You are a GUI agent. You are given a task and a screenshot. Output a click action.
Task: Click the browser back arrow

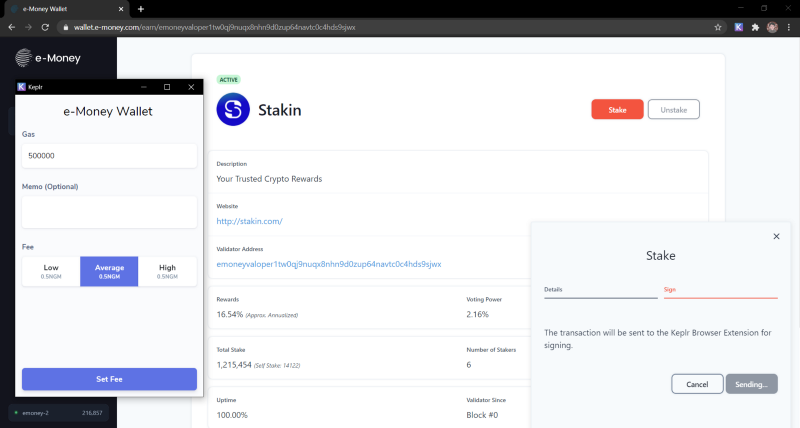click(12, 27)
